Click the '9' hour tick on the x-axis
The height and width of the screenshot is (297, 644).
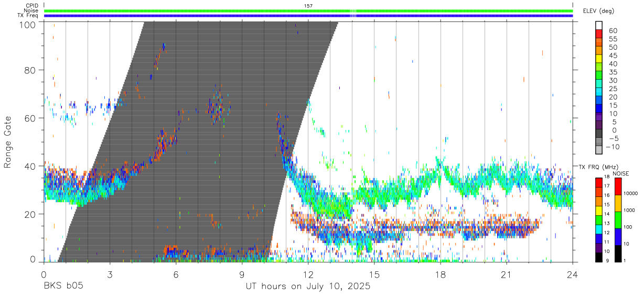click(x=242, y=274)
